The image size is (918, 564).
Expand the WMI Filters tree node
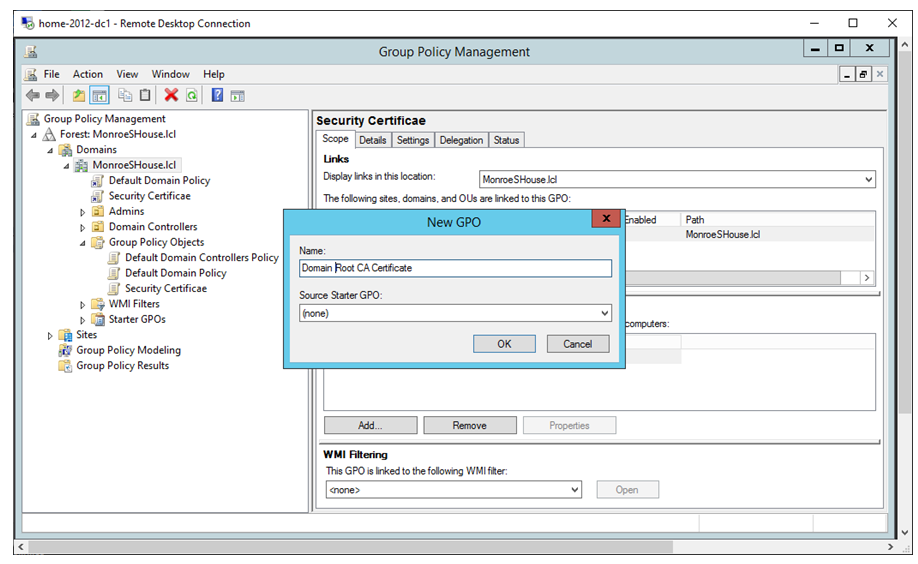point(83,304)
